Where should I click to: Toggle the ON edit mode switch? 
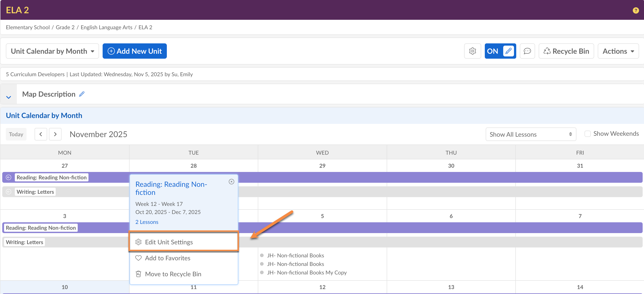(x=500, y=51)
